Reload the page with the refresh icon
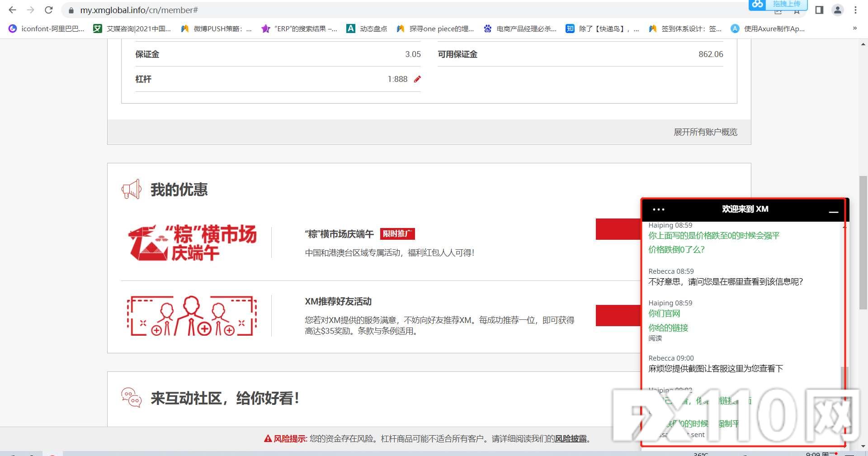868x456 pixels. click(x=49, y=10)
